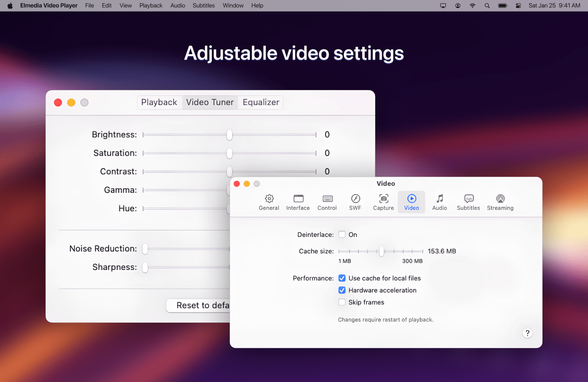Open the Playback menu in menu bar

click(151, 6)
